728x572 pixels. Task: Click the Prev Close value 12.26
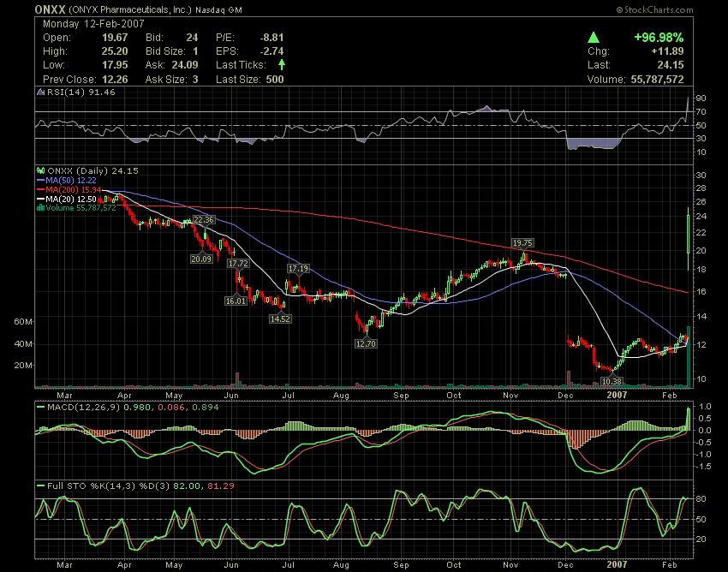(115, 79)
